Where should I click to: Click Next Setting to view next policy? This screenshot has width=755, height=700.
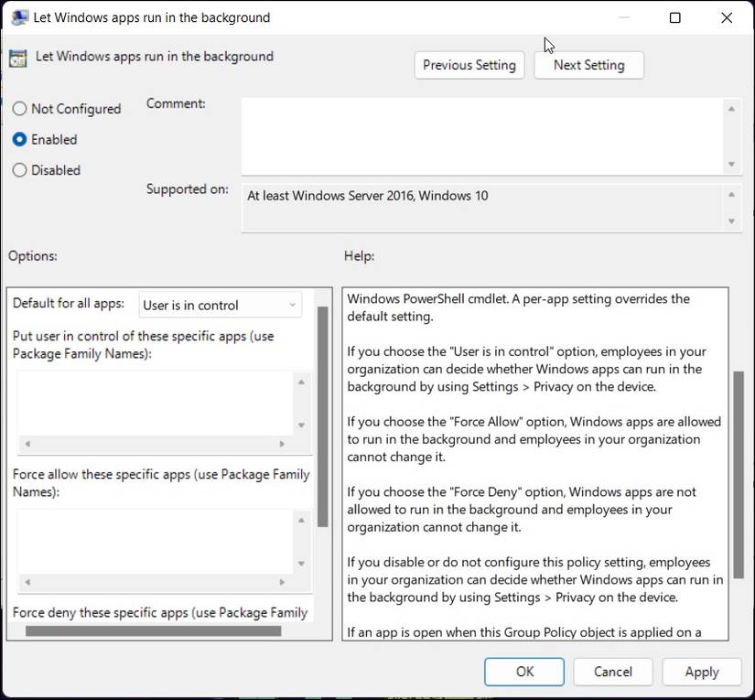(588, 65)
